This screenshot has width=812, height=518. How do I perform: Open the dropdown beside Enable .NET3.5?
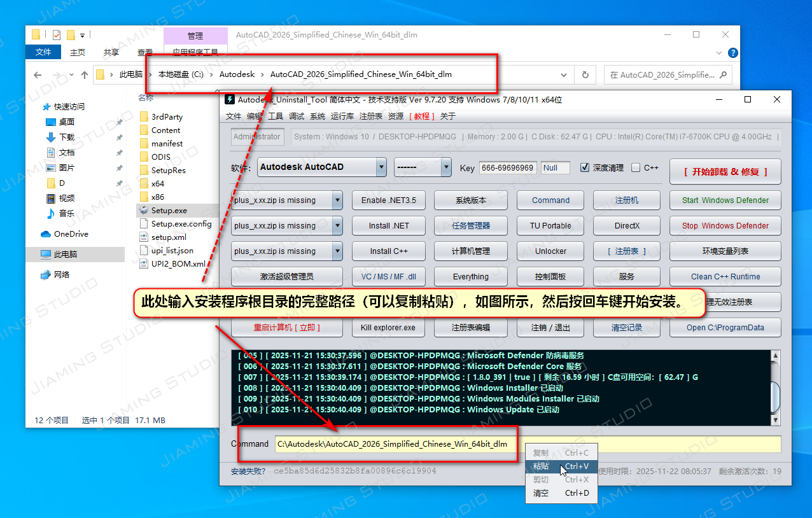pyautogui.click(x=337, y=200)
